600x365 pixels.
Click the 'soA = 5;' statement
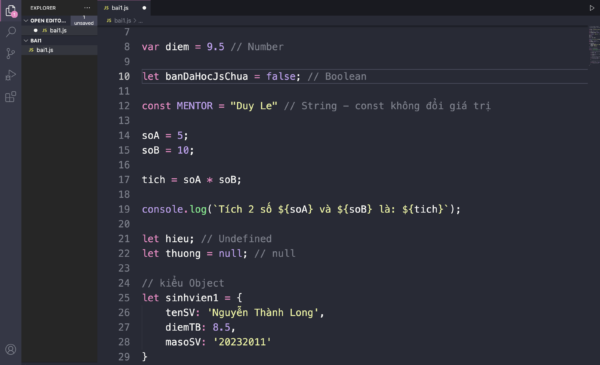(x=165, y=135)
